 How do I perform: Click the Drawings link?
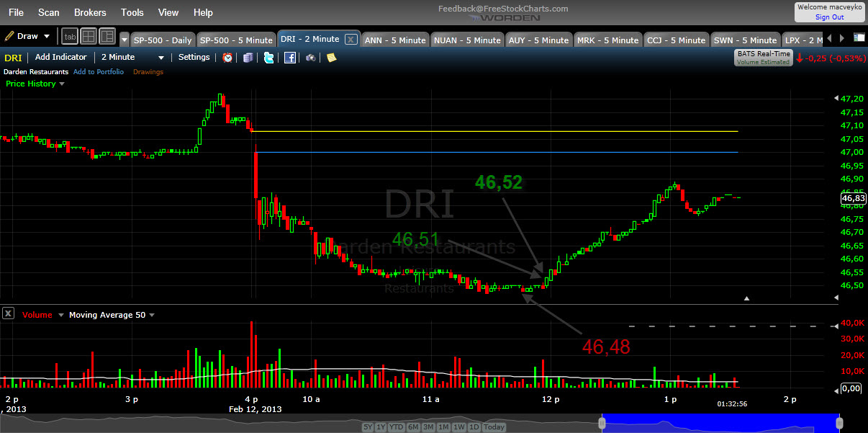148,72
